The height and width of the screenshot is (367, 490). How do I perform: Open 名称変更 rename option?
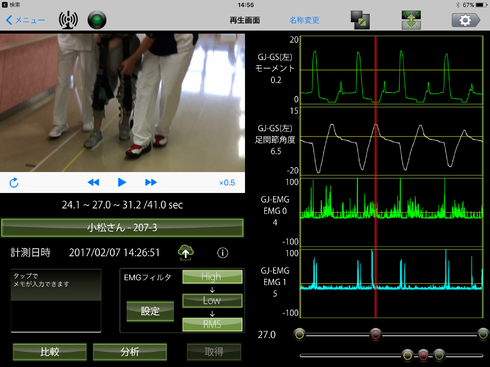pos(304,20)
